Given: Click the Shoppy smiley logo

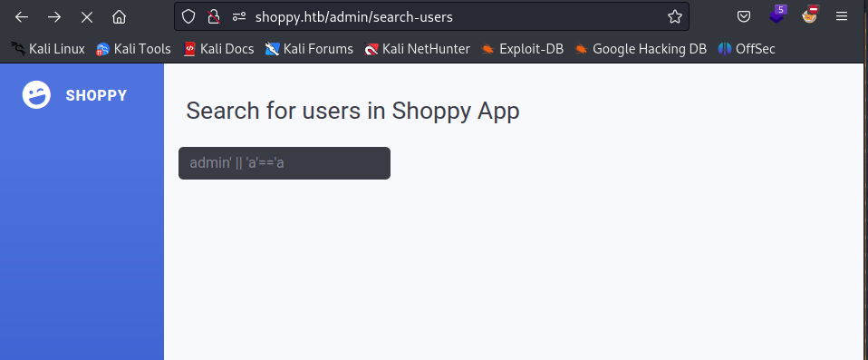Looking at the screenshot, I should (36, 94).
